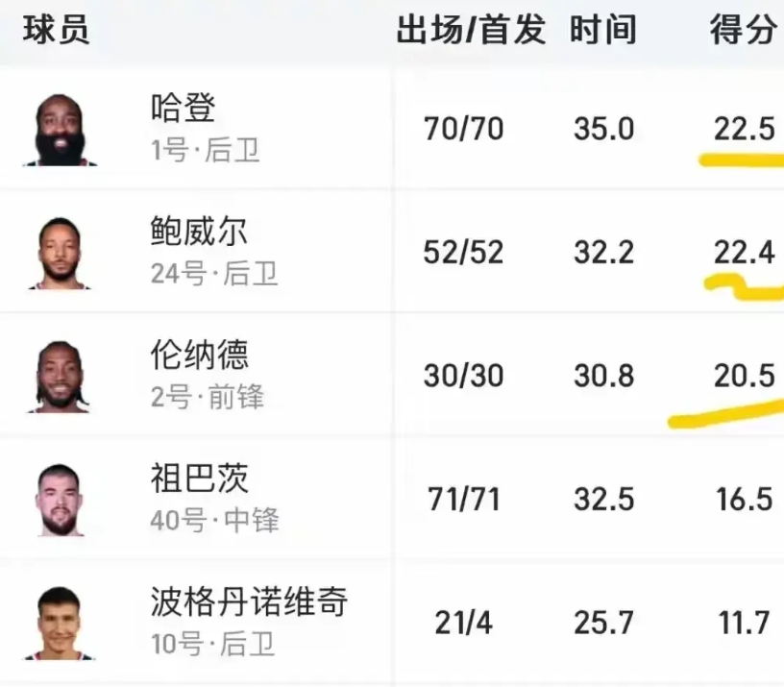The height and width of the screenshot is (687, 784).
Task: Open 伦纳德 player avatar
Action: (x=60, y=377)
